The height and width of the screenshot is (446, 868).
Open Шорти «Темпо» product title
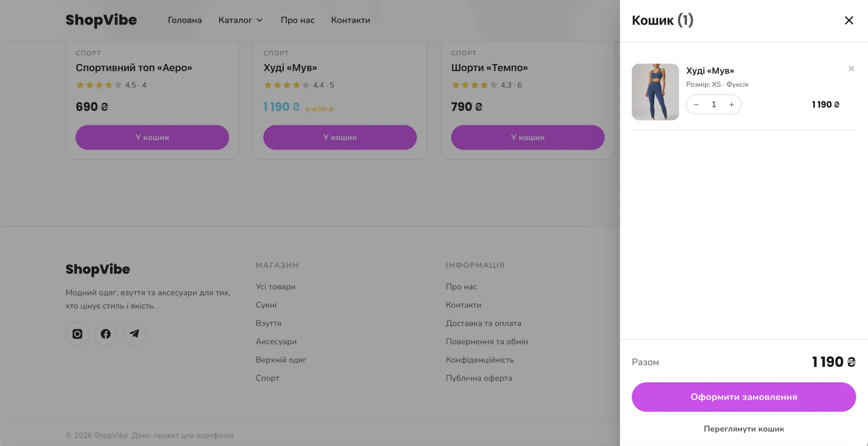point(489,68)
